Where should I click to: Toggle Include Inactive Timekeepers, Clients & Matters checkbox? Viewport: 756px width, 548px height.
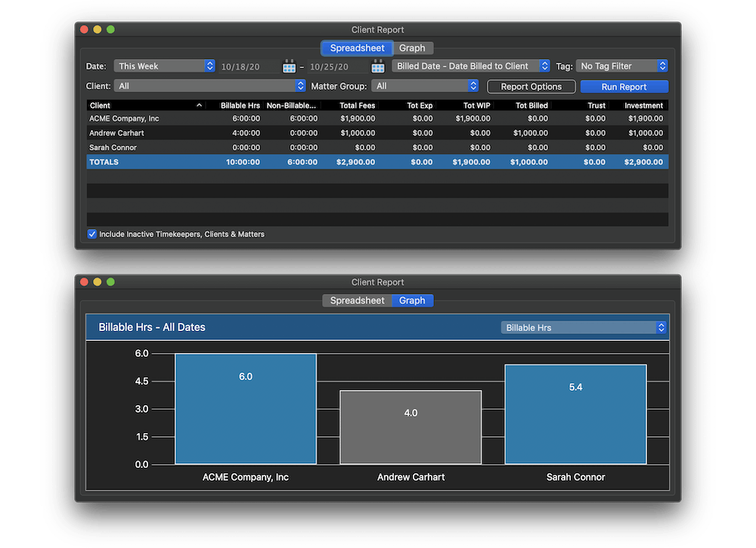click(x=91, y=234)
